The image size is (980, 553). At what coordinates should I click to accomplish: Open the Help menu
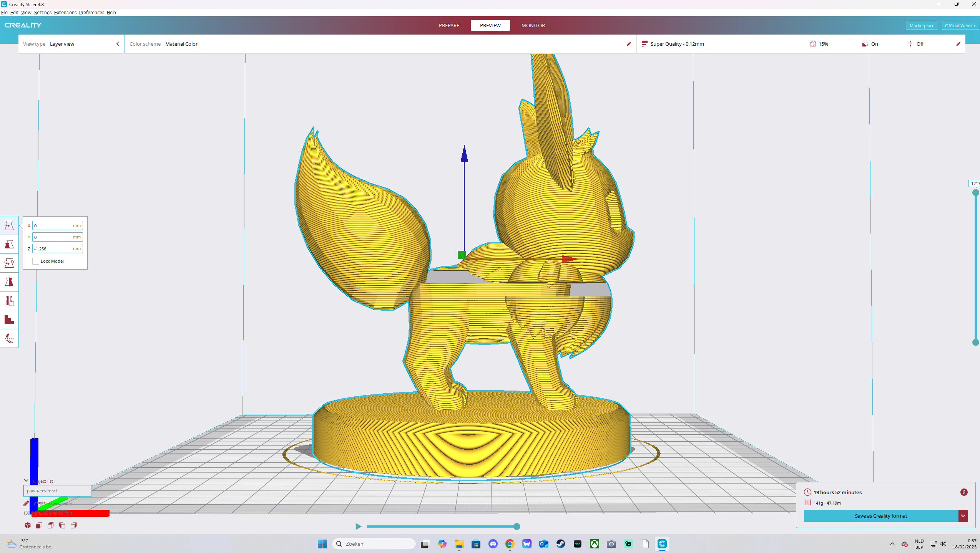(111, 13)
